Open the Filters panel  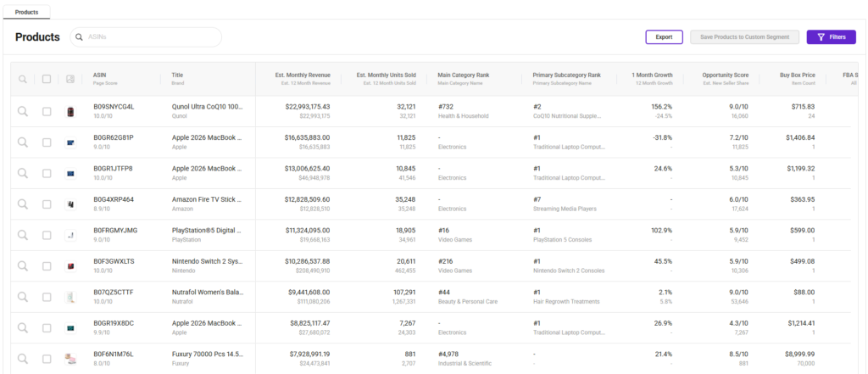pos(831,37)
